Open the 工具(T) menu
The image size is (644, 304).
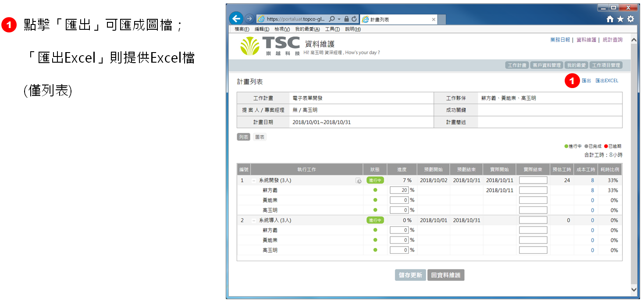332,29
